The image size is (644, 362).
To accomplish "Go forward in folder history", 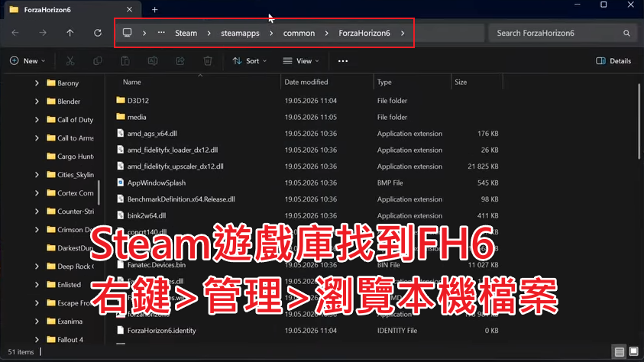I will click(x=43, y=33).
